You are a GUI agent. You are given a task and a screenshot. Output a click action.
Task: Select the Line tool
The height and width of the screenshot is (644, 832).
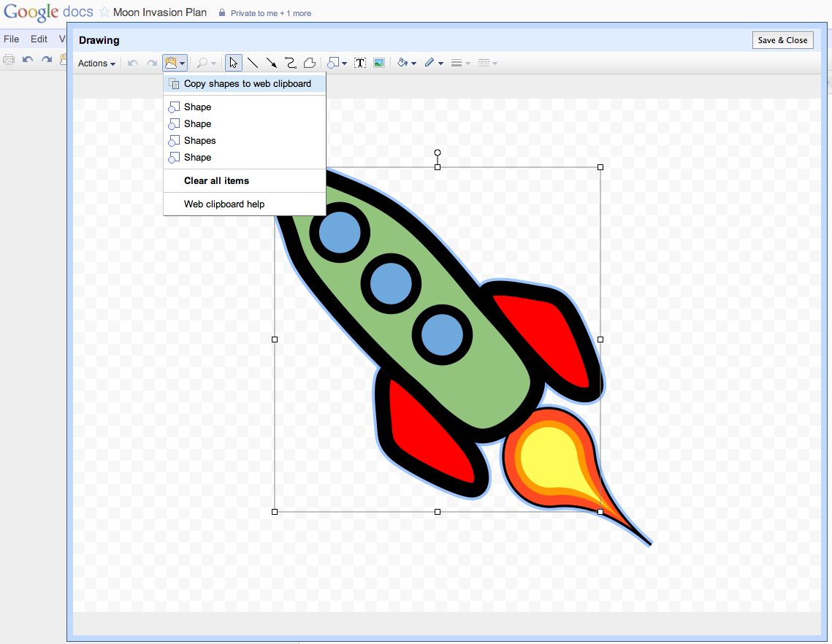click(x=253, y=63)
